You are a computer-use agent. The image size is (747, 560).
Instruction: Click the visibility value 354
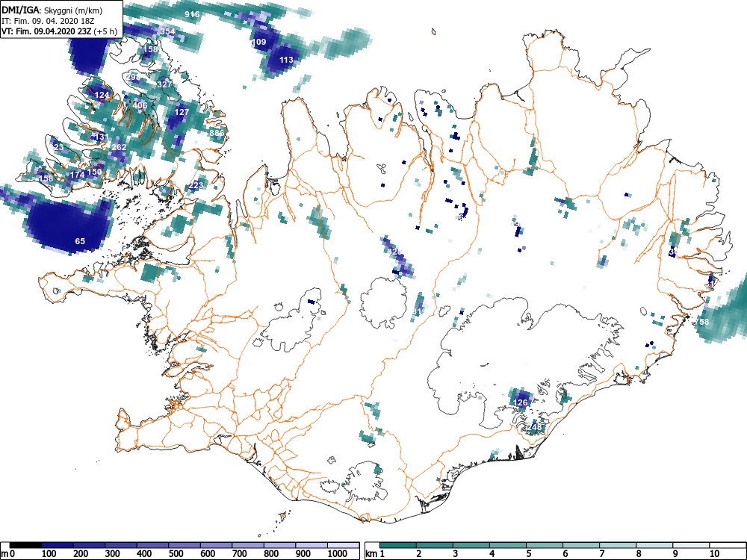pyautogui.click(x=167, y=31)
